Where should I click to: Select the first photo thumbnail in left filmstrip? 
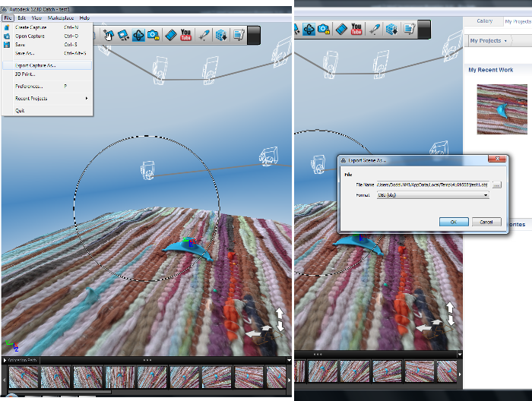pyautogui.click(x=24, y=377)
